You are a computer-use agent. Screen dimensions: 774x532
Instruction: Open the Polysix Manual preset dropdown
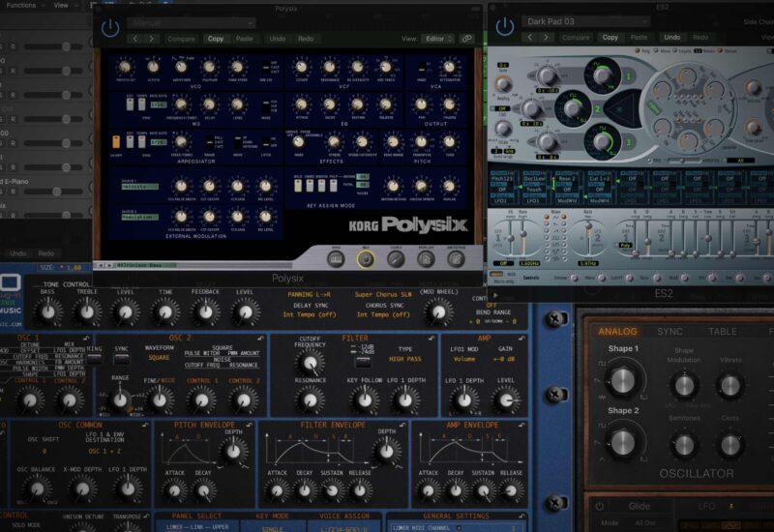[192, 22]
